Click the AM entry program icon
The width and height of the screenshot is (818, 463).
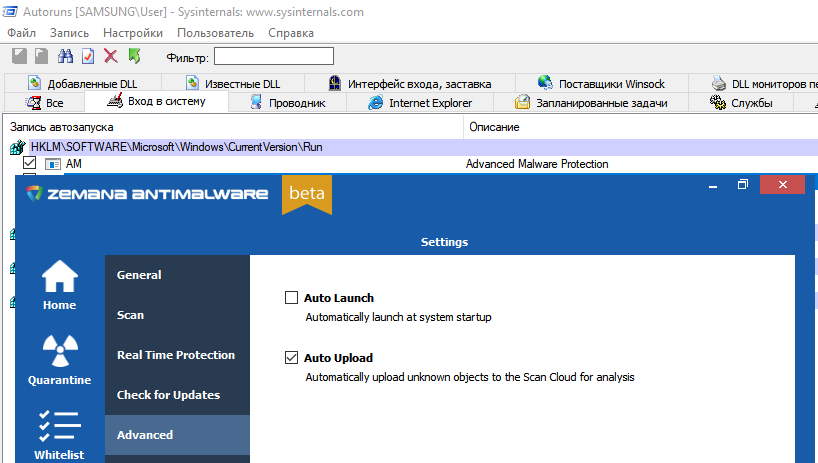52,164
